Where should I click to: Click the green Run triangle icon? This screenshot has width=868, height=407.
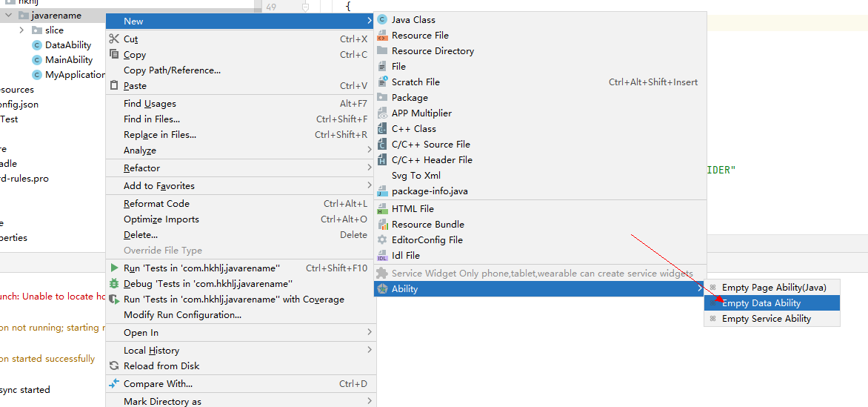click(114, 268)
